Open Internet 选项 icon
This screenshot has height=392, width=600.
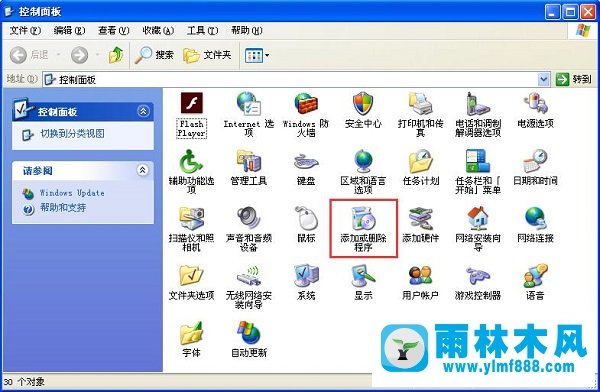pos(249,114)
